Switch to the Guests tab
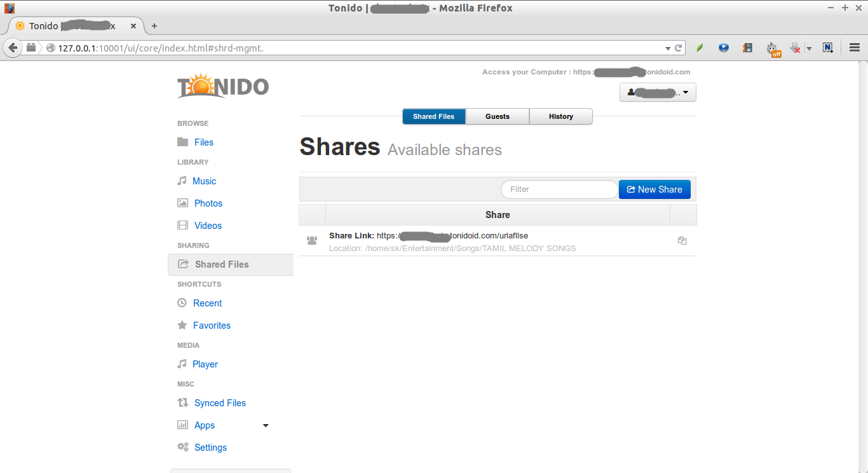 (x=498, y=116)
